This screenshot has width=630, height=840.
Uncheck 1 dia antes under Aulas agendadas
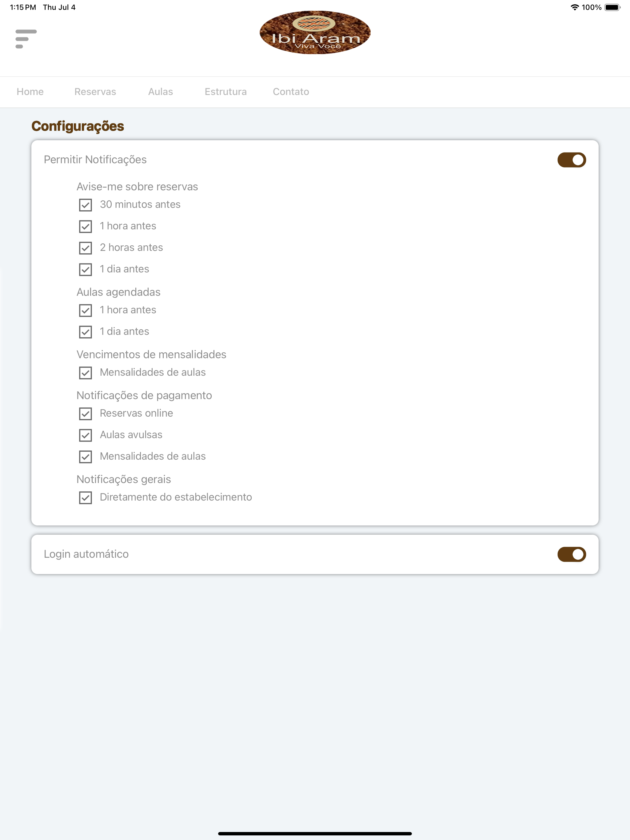(x=86, y=332)
